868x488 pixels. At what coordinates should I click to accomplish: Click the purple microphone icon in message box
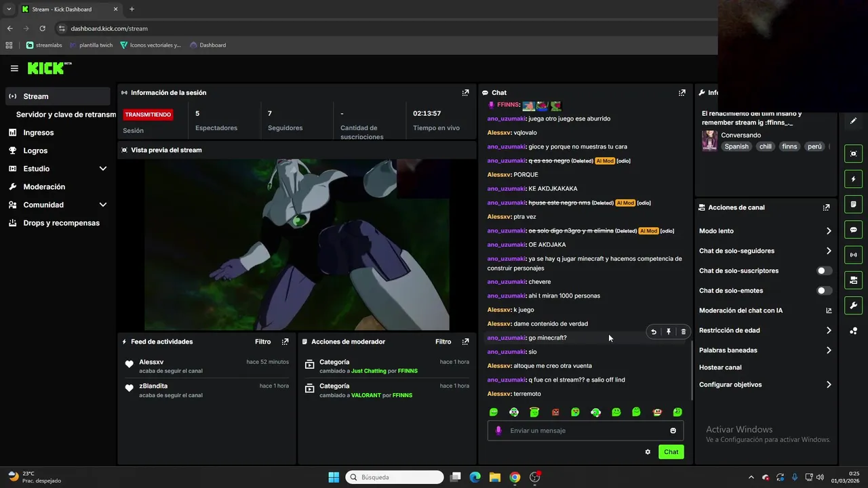498,430
